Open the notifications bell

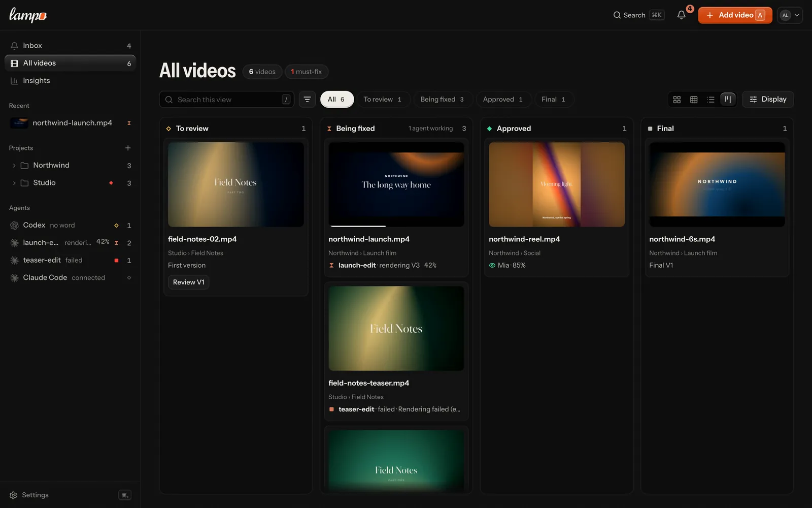tap(681, 15)
